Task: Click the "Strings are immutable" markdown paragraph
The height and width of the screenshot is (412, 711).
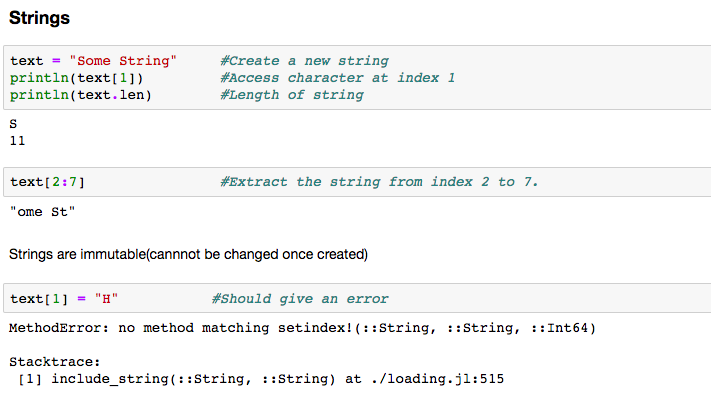Action: click(188, 254)
